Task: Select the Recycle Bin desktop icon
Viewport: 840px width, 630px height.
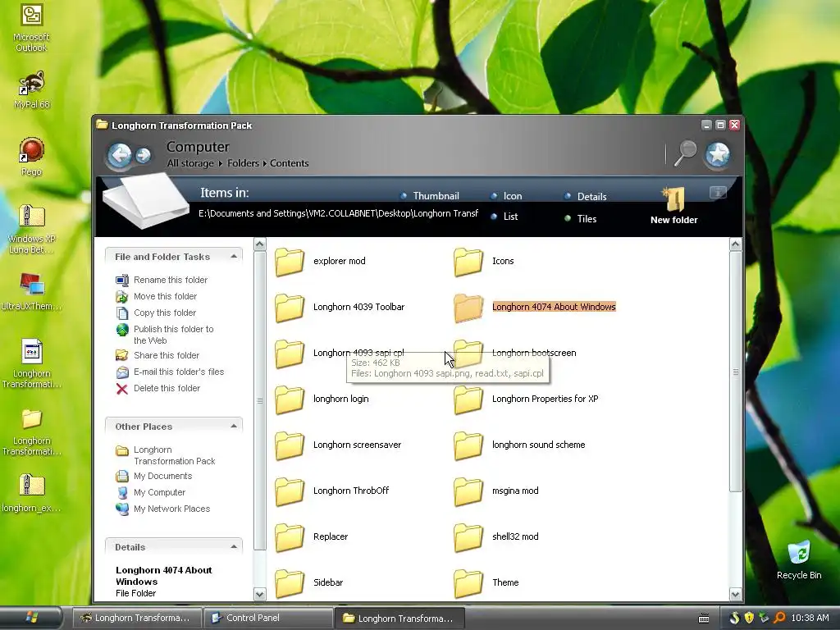Action: (x=799, y=559)
